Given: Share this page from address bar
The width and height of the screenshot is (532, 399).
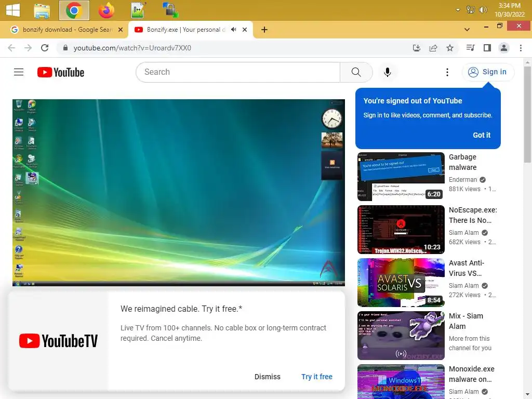Looking at the screenshot, I should coord(433,48).
